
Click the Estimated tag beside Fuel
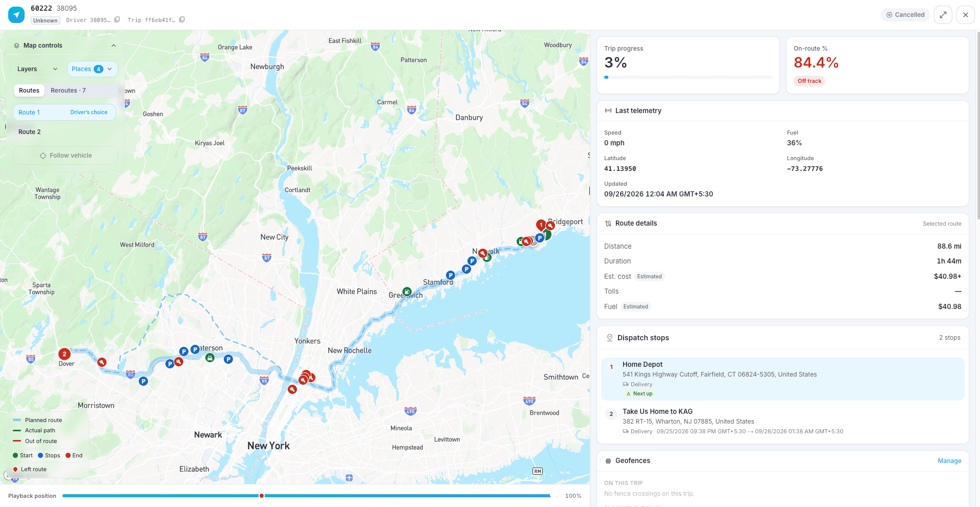click(635, 307)
